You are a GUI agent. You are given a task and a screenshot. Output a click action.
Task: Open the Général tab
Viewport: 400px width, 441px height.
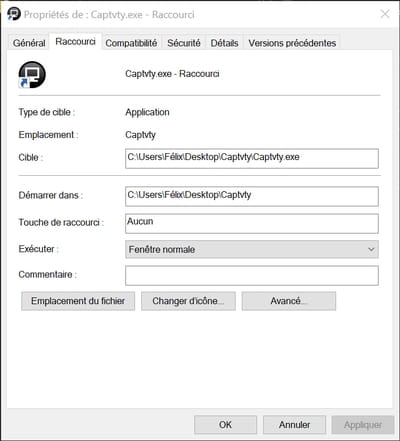(x=29, y=43)
